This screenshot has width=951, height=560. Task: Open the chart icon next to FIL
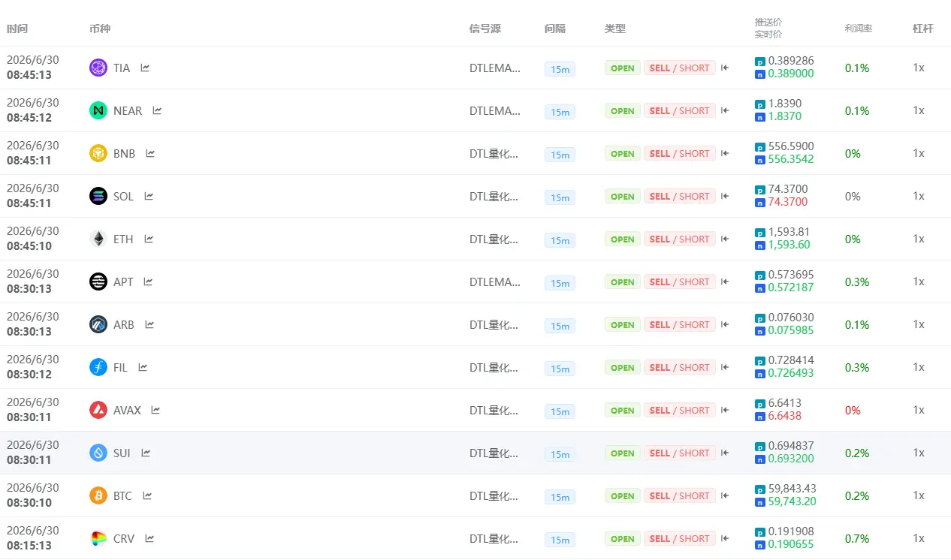pos(143,367)
